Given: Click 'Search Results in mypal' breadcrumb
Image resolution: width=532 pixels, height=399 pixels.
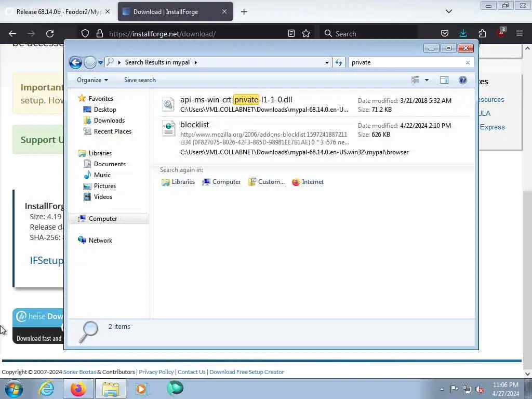Looking at the screenshot, I should click(157, 62).
